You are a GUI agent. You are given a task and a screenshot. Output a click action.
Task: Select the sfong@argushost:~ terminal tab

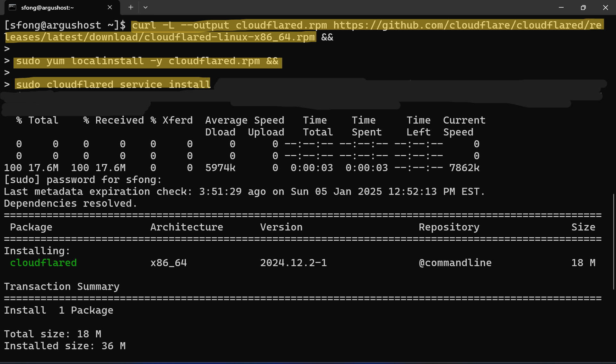62,7
